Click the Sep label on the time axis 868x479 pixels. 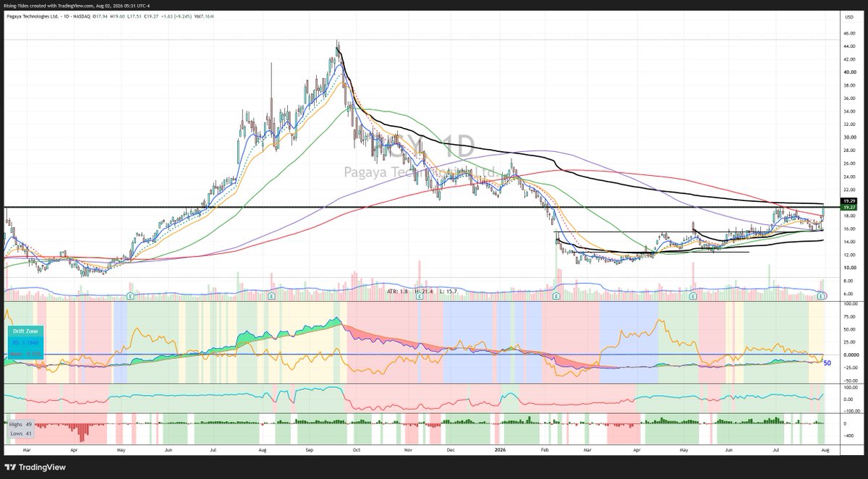coord(310,450)
